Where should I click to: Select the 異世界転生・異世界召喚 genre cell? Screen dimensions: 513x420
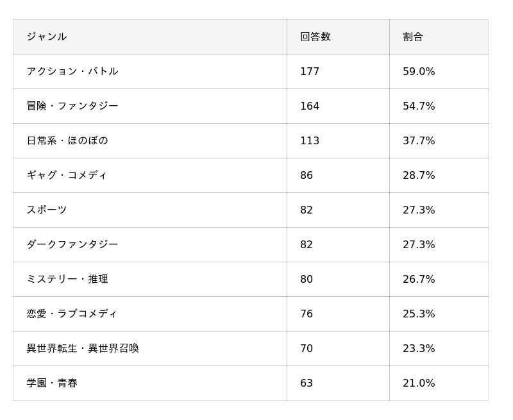(x=83, y=348)
